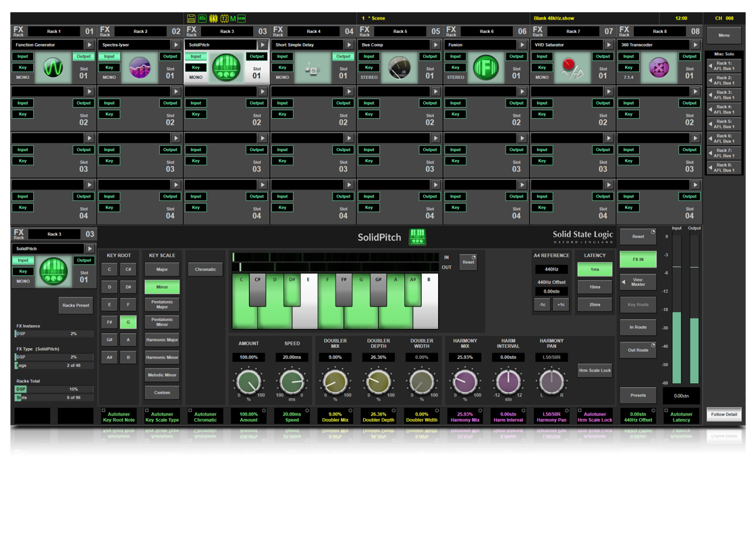Adjust the Doubler Mix knob
This screenshot has width=756, height=549.
click(x=335, y=382)
